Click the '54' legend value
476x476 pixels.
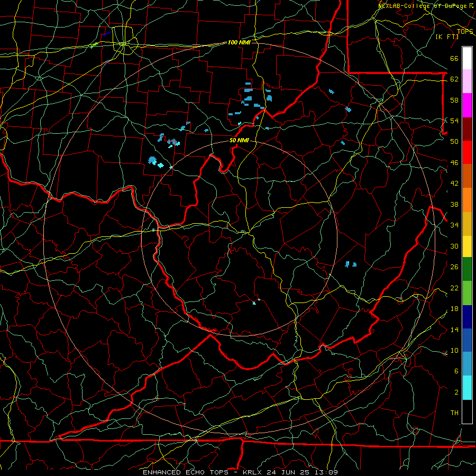tap(454, 121)
